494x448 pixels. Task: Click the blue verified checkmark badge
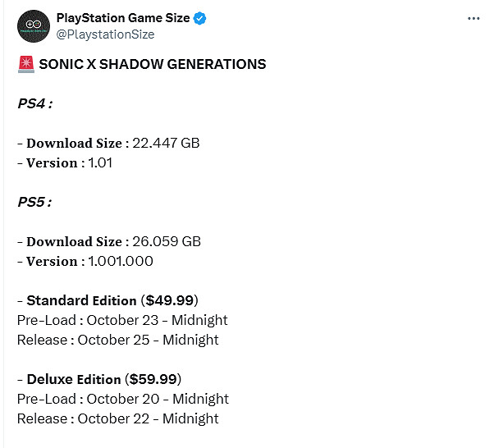(200, 19)
